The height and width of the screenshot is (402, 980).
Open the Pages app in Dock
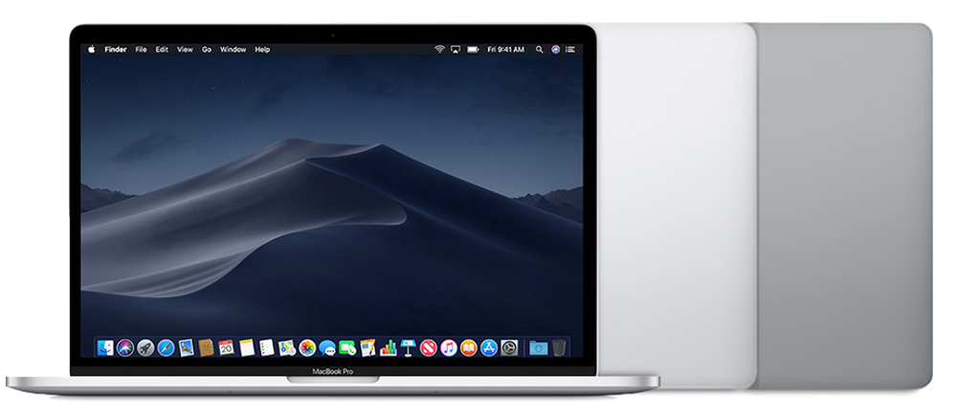[x=367, y=347]
